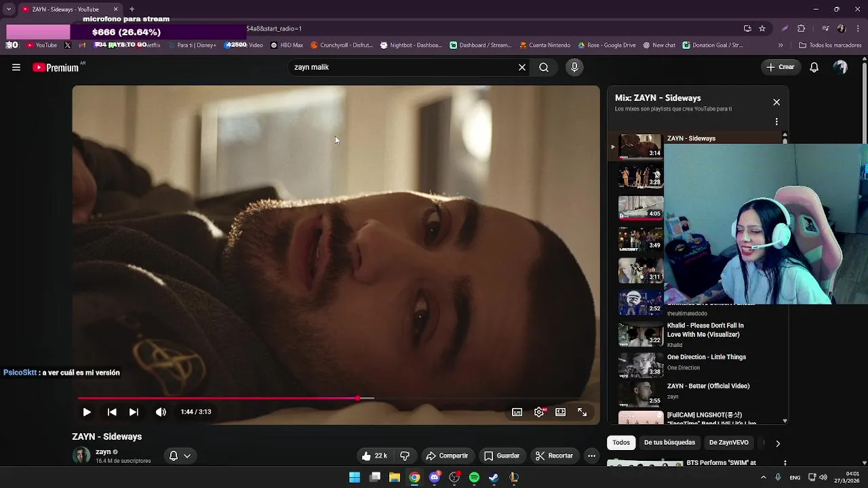Expand hidden bookmarks chevron

(781, 45)
